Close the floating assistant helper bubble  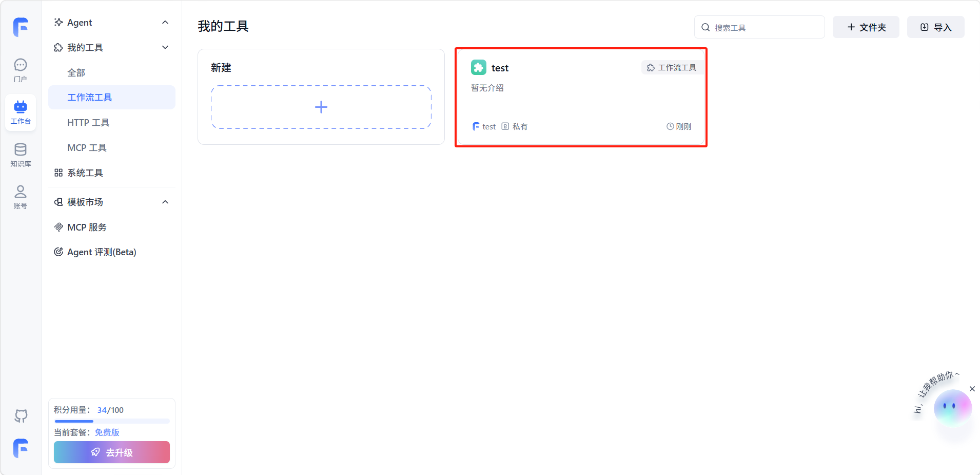tap(972, 389)
